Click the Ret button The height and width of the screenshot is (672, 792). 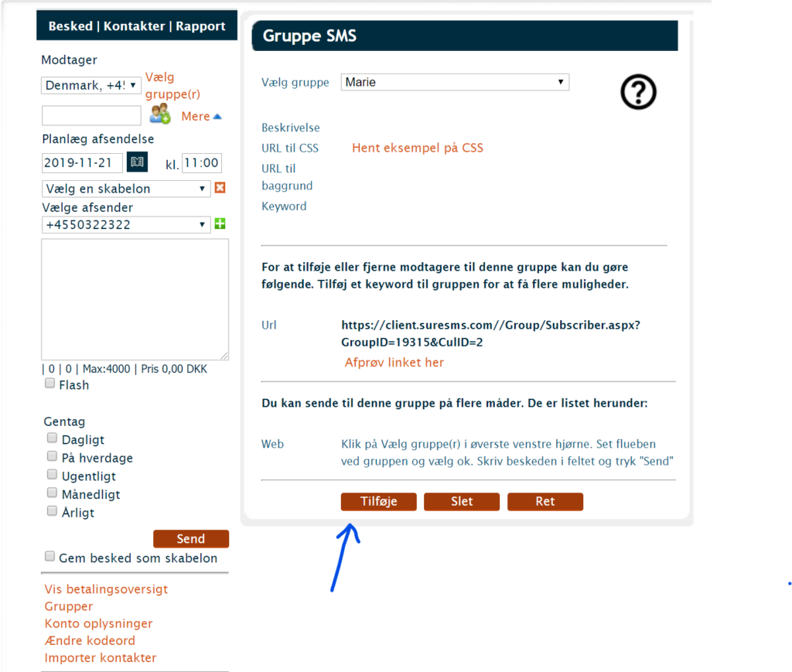point(545,502)
